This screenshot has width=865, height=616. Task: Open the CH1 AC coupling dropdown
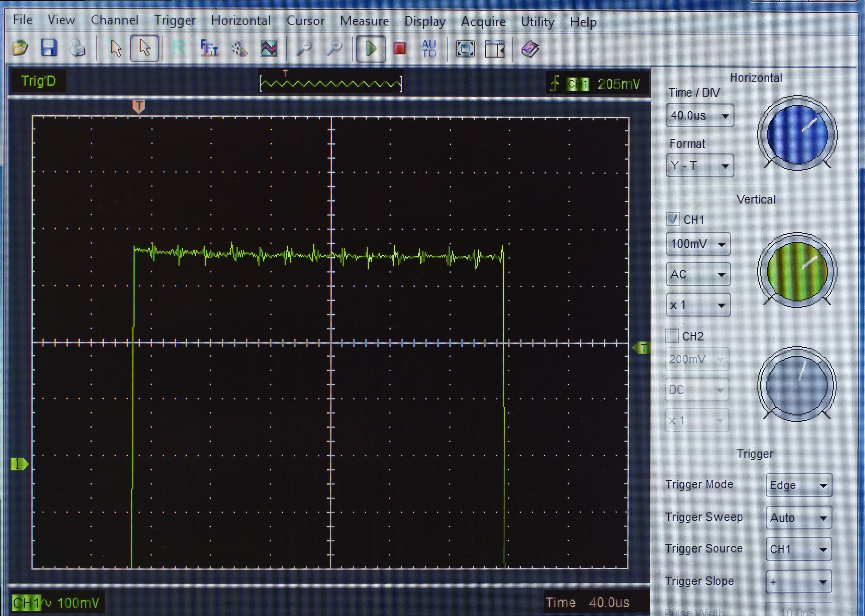point(698,274)
